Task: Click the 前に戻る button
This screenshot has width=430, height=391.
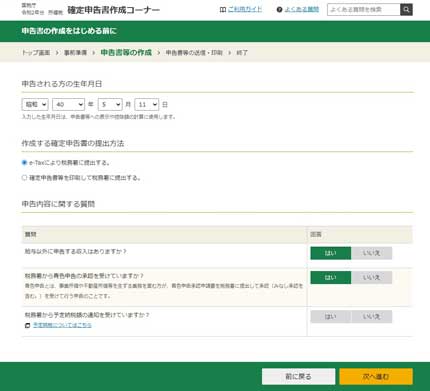Action: (x=298, y=377)
